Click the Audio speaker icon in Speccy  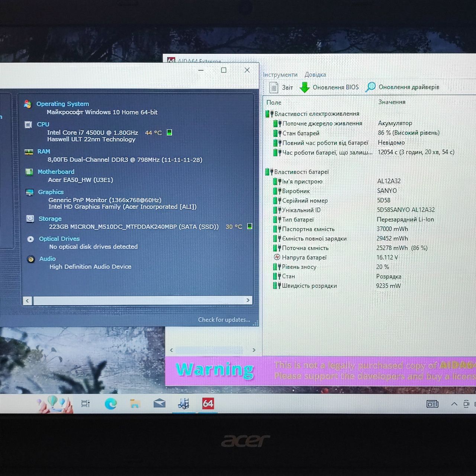[x=31, y=259]
